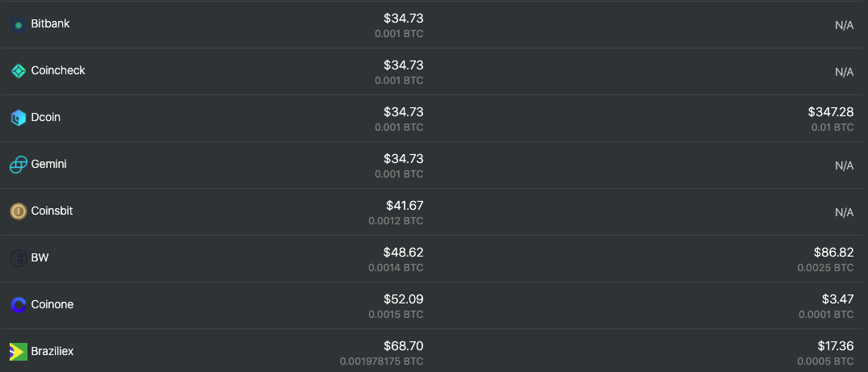Click the Bitbank exchange logo icon

(18, 25)
